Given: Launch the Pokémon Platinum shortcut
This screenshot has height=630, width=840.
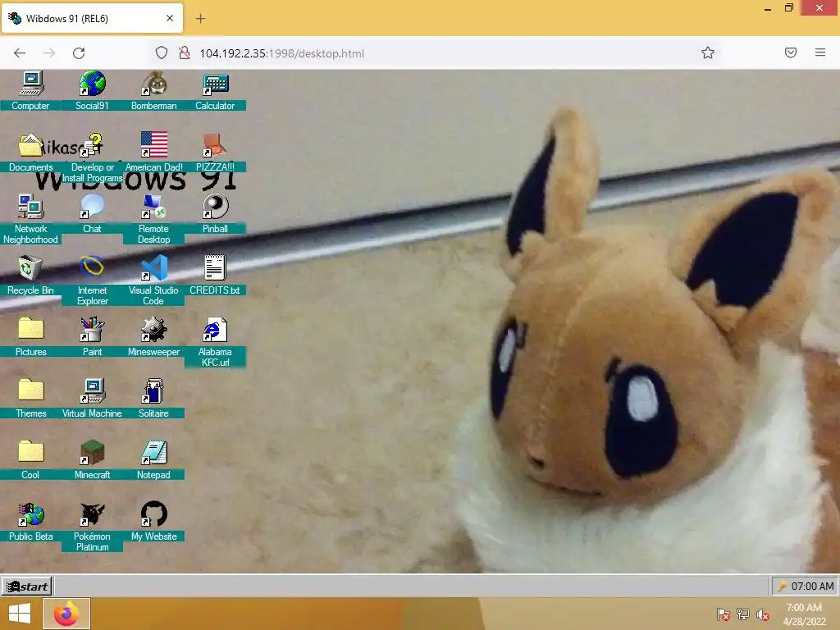Looking at the screenshot, I should (92, 527).
